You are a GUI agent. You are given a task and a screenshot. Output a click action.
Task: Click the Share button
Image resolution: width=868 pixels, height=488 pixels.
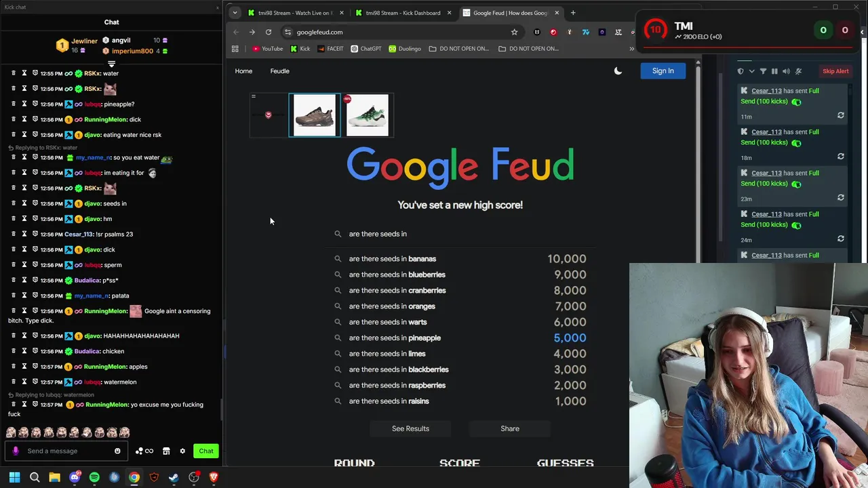[510, 428]
